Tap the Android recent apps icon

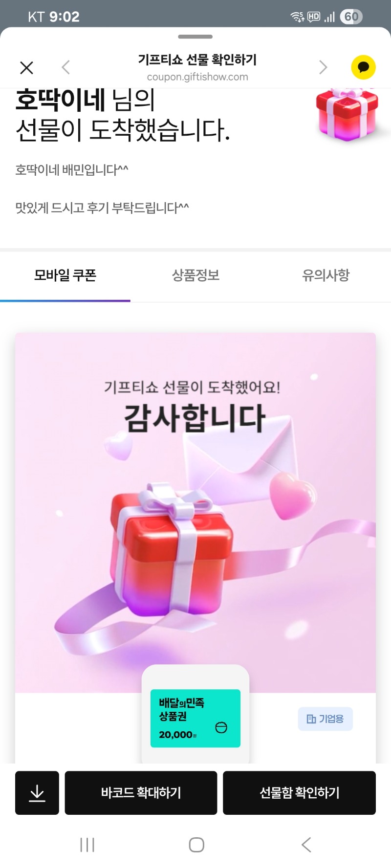pyautogui.click(x=87, y=845)
